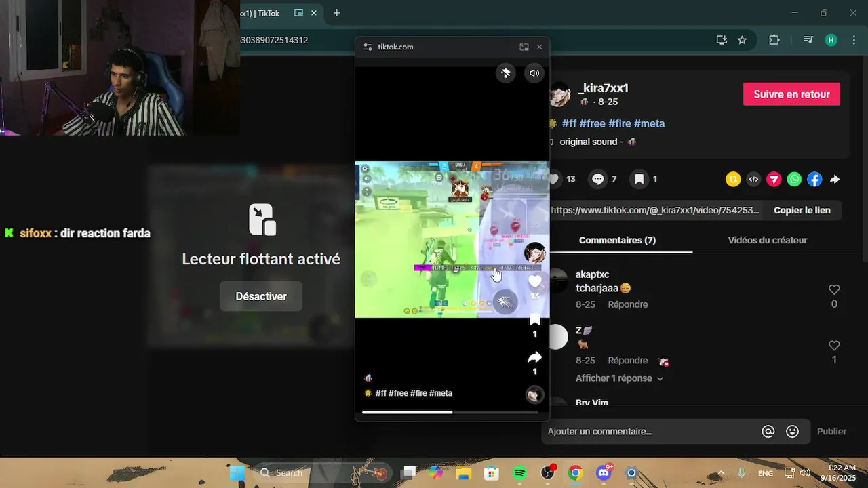Repost the video with the yellow icon
Screen dimensions: 868x488
(733, 180)
